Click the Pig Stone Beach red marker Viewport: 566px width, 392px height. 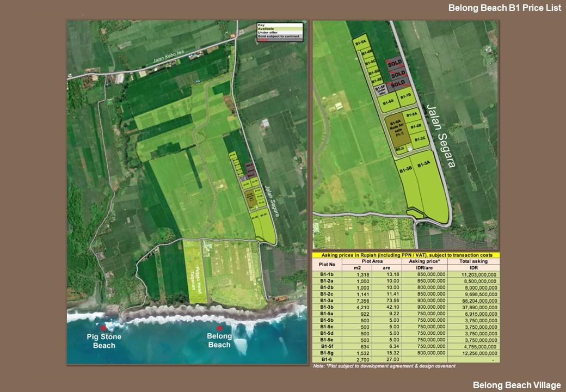click(103, 328)
